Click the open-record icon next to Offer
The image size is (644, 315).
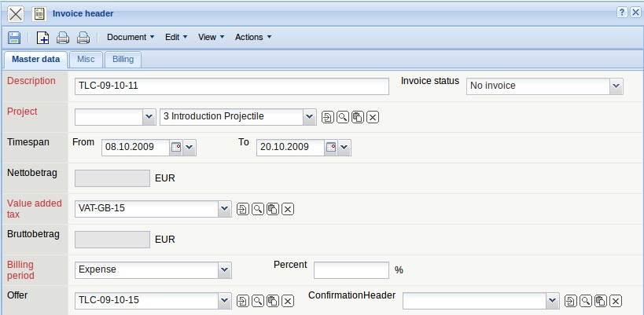coord(243,301)
